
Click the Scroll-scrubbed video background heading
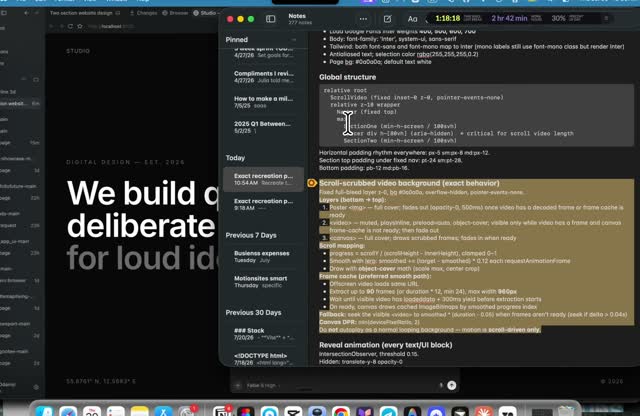tap(409, 183)
